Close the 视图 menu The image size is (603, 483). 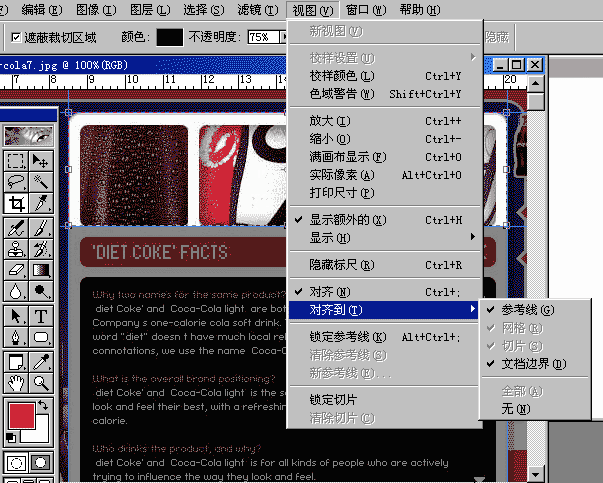point(313,10)
